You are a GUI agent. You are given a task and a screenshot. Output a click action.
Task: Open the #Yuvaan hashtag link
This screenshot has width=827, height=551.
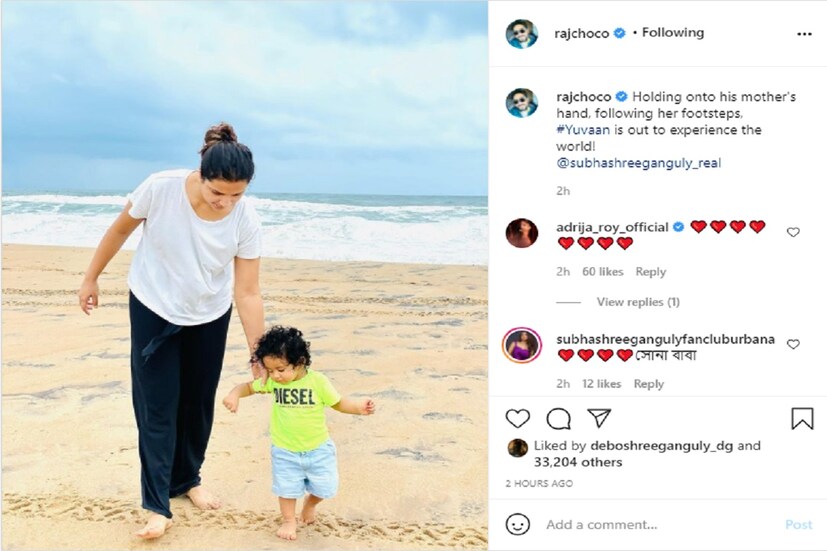point(583,130)
